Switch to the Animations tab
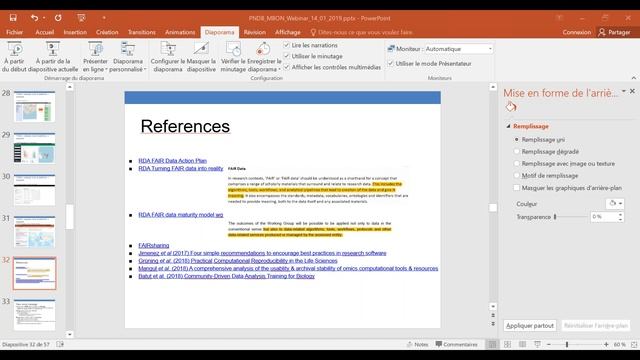 [180, 32]
